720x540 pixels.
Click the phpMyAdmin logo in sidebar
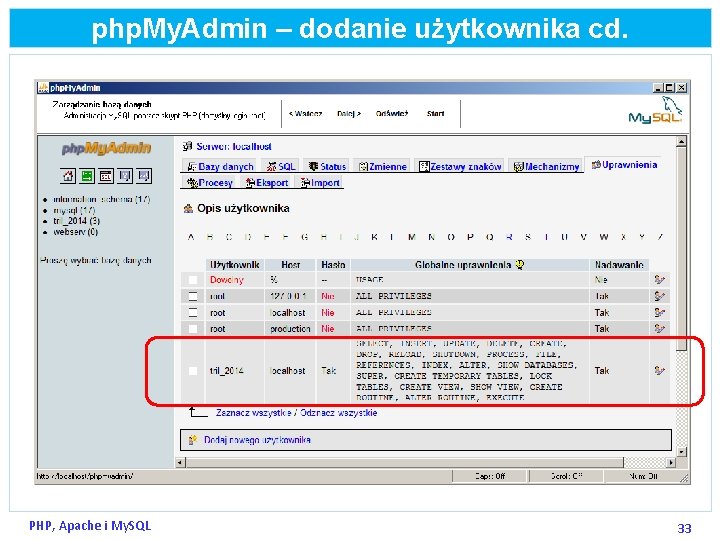coord(106,148)
